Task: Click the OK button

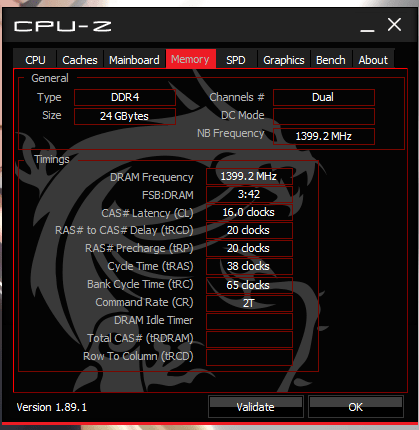Action: tap(356, 406)
